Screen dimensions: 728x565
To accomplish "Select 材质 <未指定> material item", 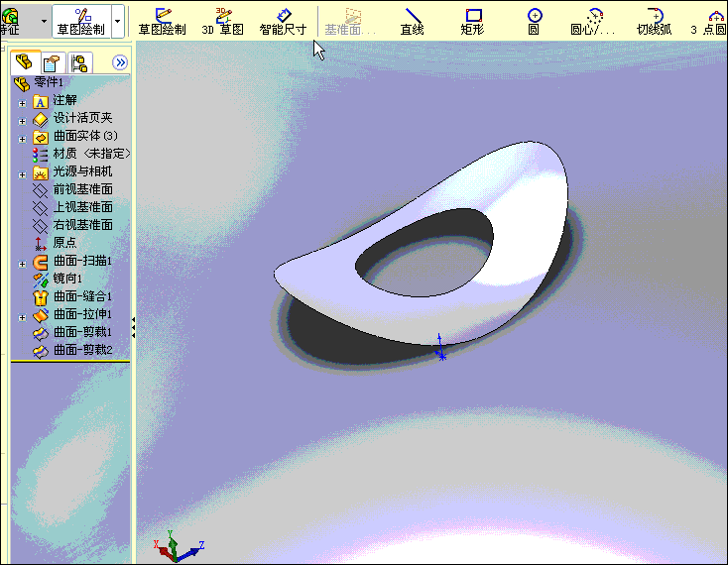I will click(x=81, y=154).
